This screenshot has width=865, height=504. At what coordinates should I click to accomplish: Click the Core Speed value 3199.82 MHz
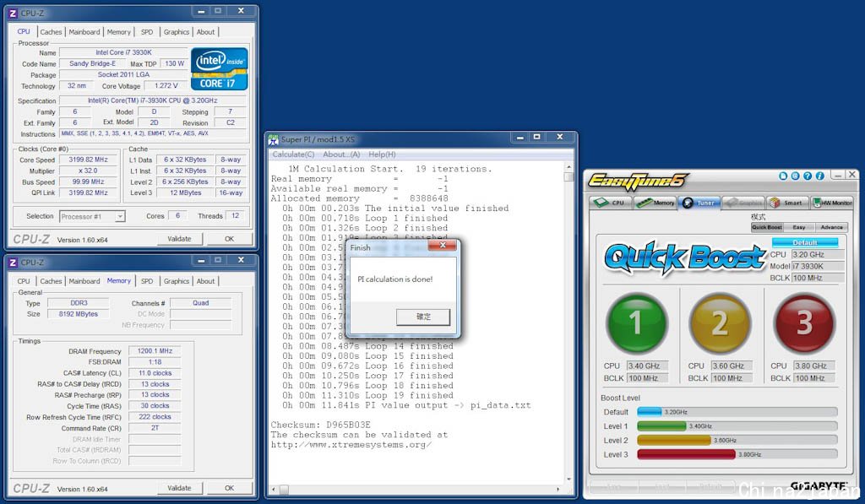(88, 160)
